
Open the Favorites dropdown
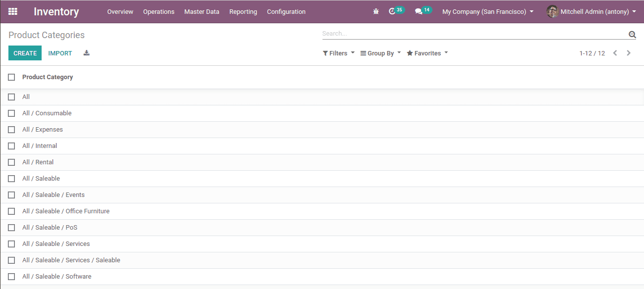coord(427,53)
